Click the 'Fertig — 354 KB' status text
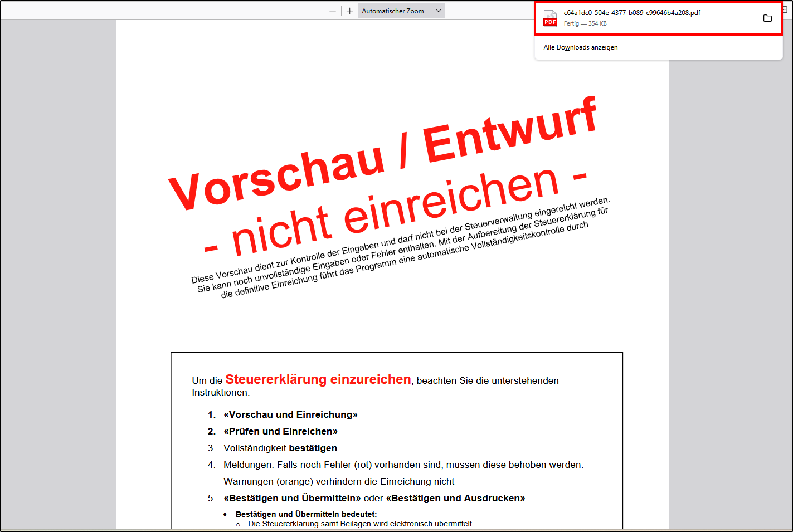Image resolution: width=793 pixels, height=532 pixels. click(585, 23)
